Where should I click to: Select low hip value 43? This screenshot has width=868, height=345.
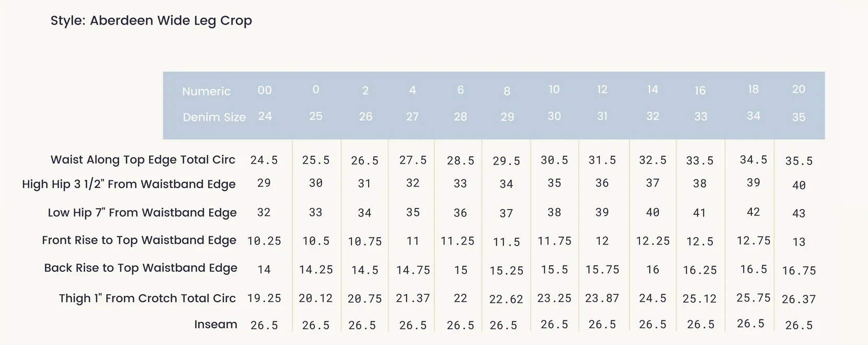pos(798,213)
